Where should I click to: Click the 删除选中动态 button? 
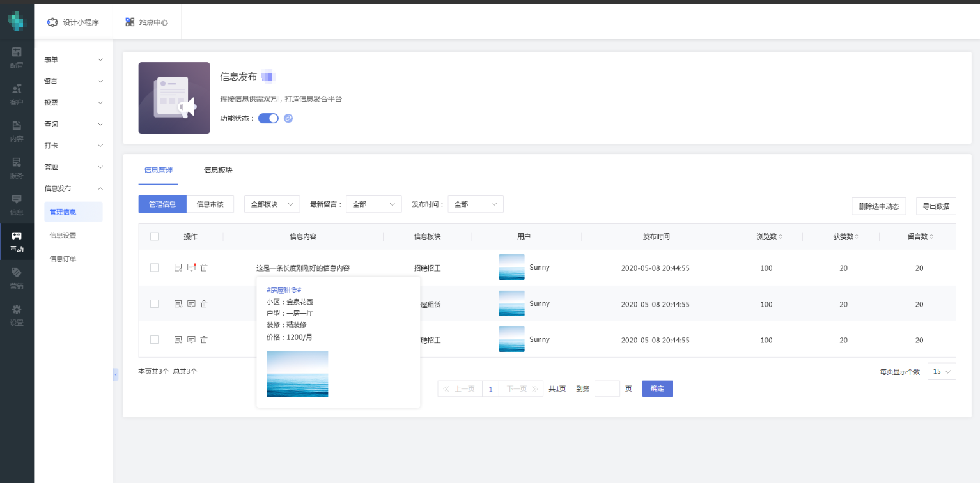click(878, 206)
